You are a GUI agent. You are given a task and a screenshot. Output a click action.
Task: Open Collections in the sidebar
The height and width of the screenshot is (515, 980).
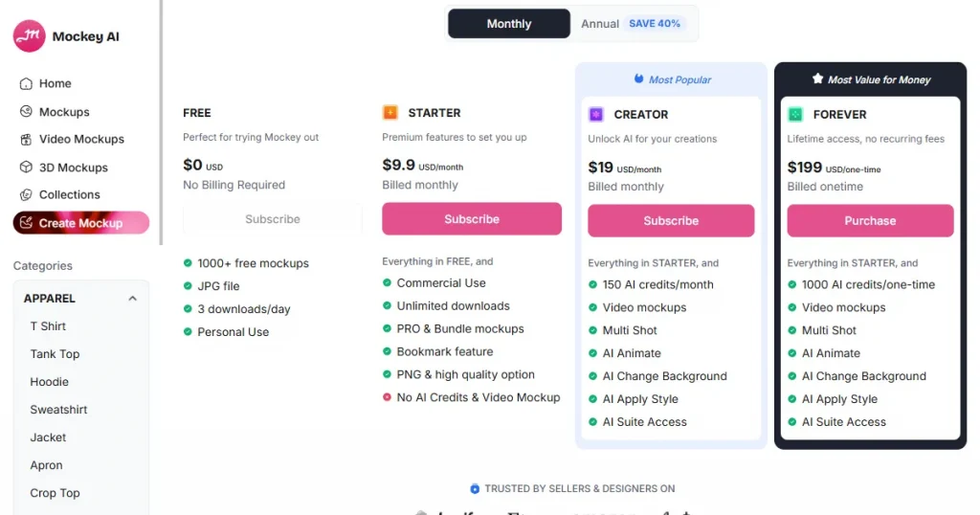pos(69,195)
